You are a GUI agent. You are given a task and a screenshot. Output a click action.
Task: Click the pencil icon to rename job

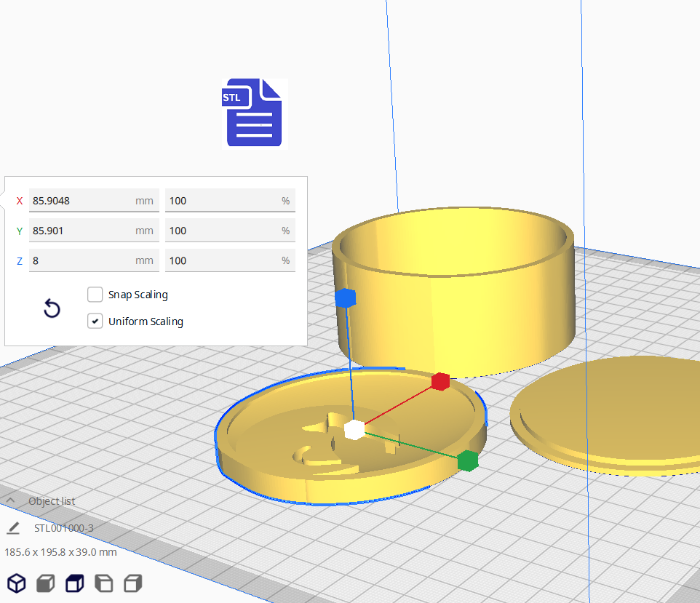(x=13, y=527)
